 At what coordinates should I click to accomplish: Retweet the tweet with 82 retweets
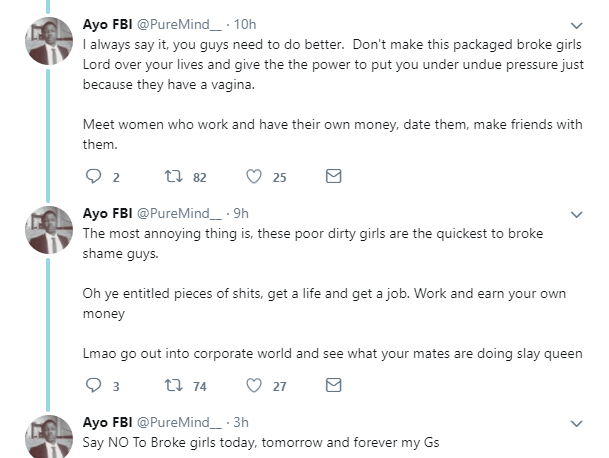click(x=171, y=177)
